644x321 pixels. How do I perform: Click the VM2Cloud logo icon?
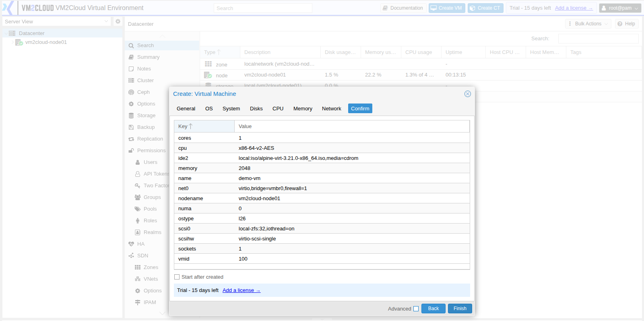[x=8, y=8]
